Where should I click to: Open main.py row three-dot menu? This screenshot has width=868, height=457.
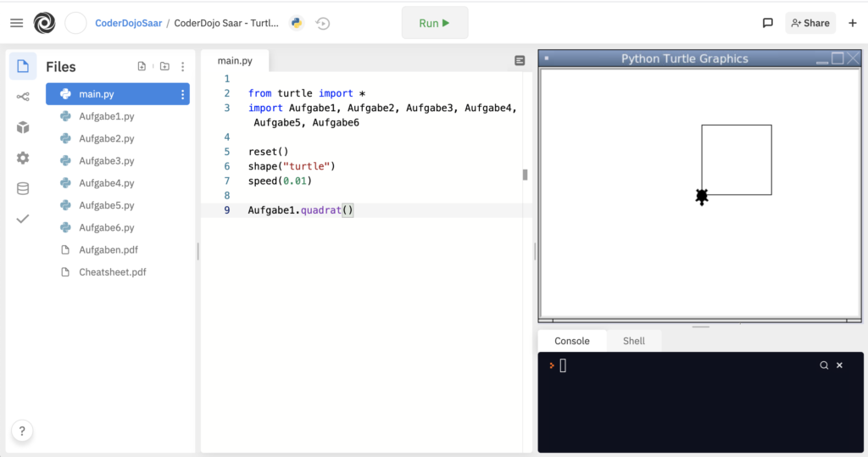[x=183, y=95]
